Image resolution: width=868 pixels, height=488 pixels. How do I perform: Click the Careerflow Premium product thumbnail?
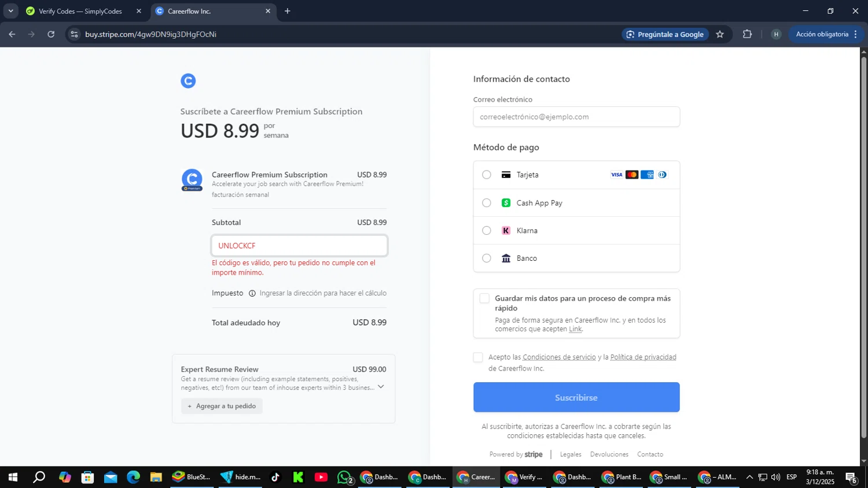point(192,180)
